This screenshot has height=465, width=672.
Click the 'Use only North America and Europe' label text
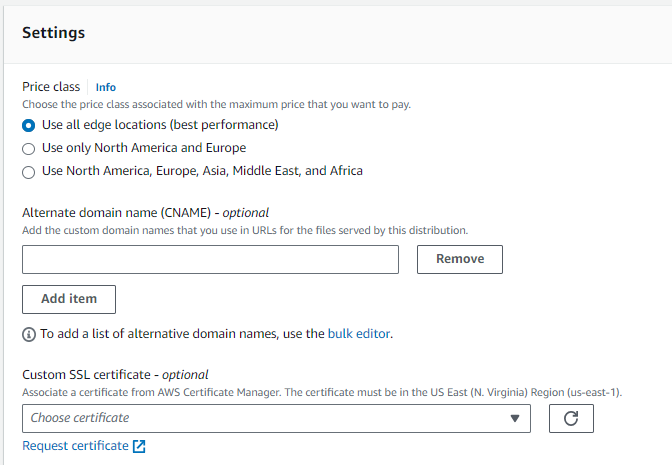pos(144,147)
